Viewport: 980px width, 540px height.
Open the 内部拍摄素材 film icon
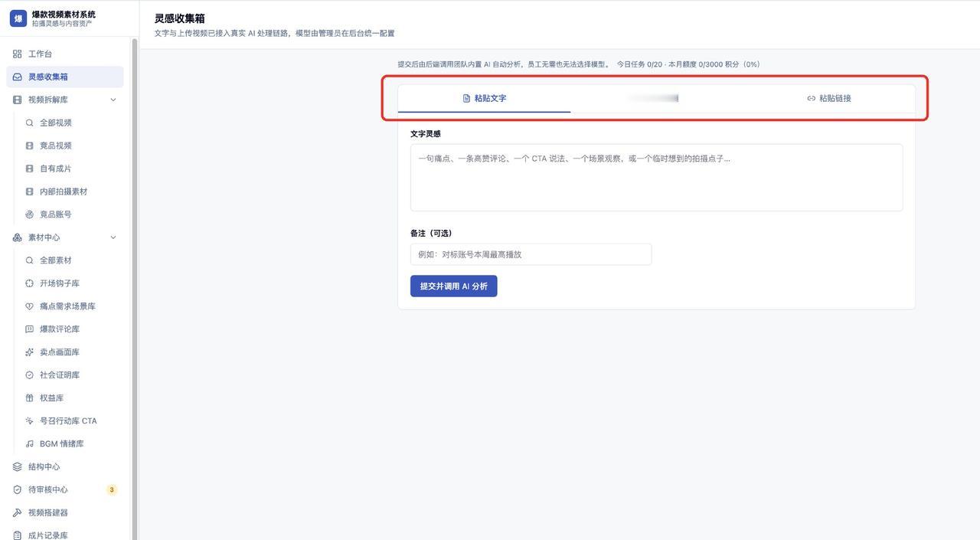tap(29, 191)
